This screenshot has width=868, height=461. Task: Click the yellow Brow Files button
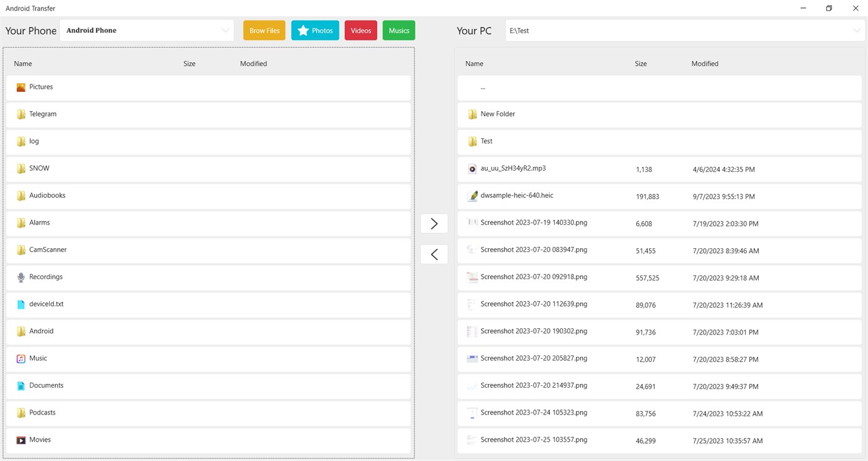point(264,30)
